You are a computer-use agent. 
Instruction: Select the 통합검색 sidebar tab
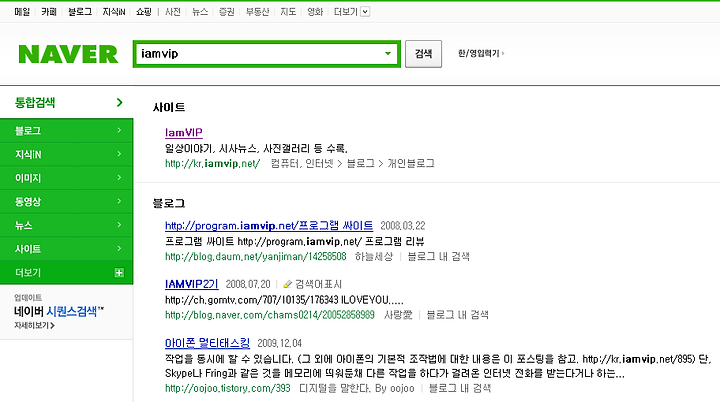tap(67, 102)
